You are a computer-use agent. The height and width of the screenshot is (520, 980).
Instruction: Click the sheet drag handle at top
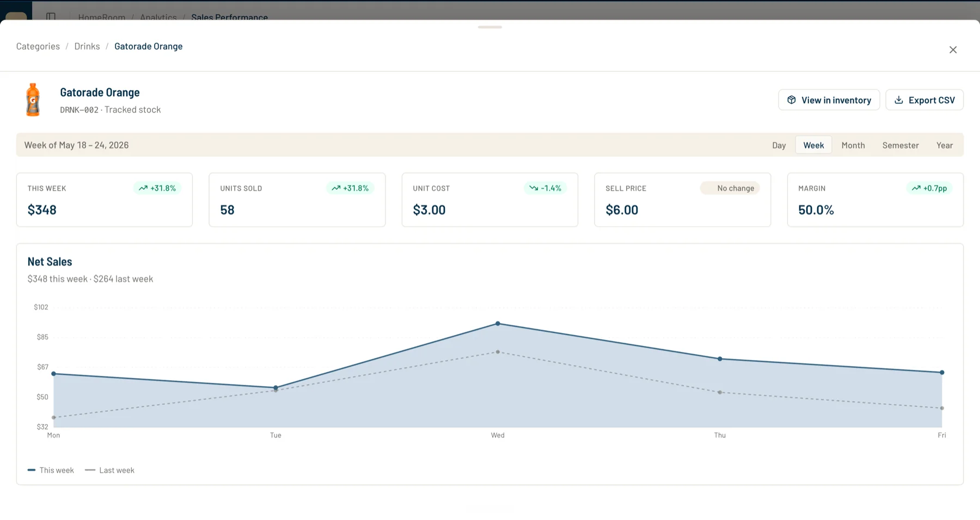point(490,27)
